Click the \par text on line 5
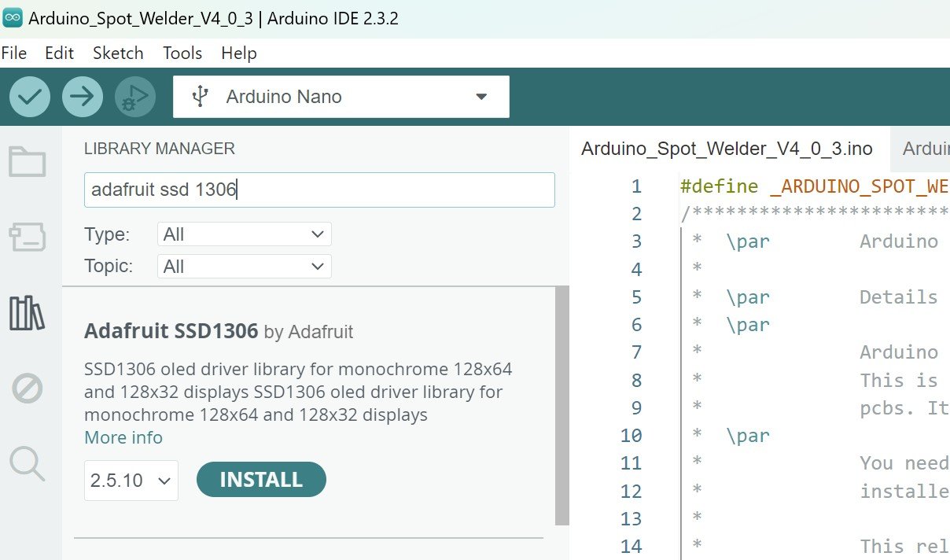 (748, 297)
